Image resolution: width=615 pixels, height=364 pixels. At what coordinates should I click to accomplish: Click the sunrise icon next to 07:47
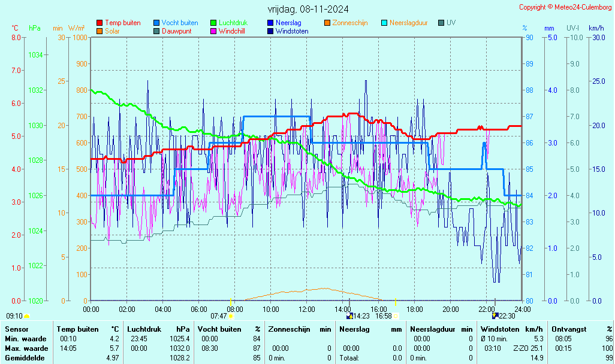coord(231,316)
